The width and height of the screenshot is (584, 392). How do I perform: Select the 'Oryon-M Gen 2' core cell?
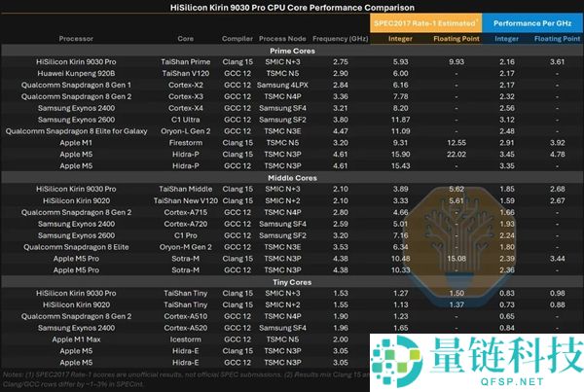point(186,247)
